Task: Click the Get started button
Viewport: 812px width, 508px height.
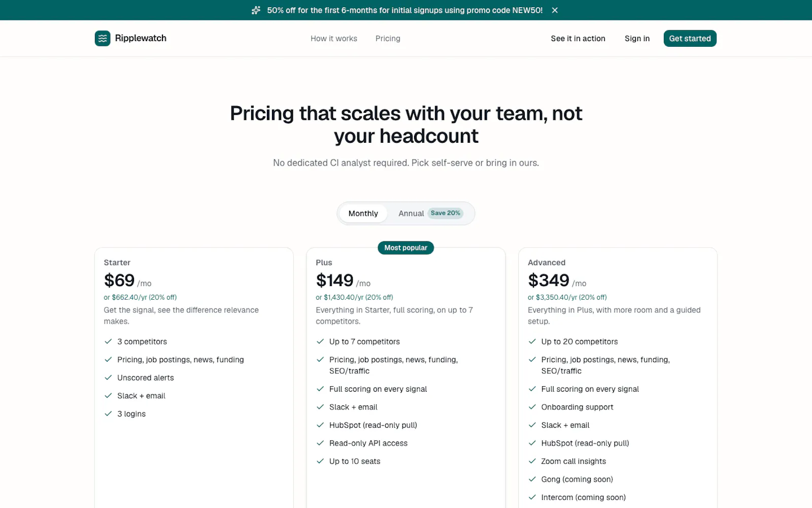Action: coord(690,39)
